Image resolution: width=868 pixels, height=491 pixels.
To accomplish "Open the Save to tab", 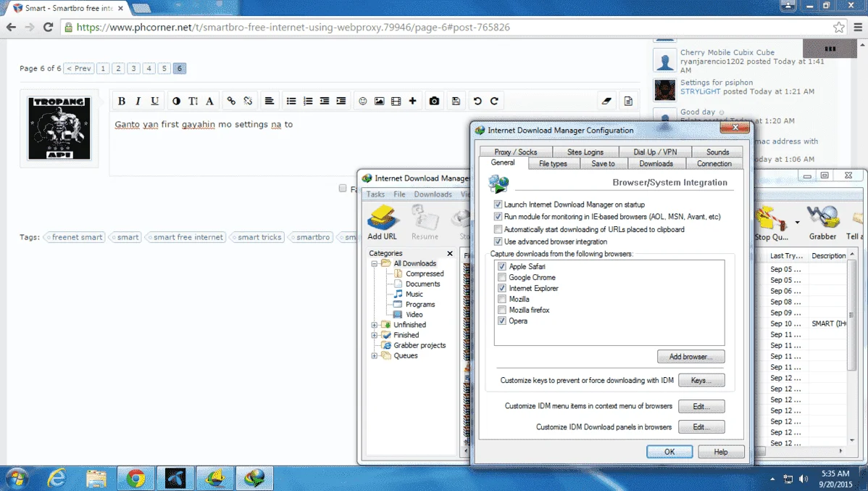I will [603, 163].
